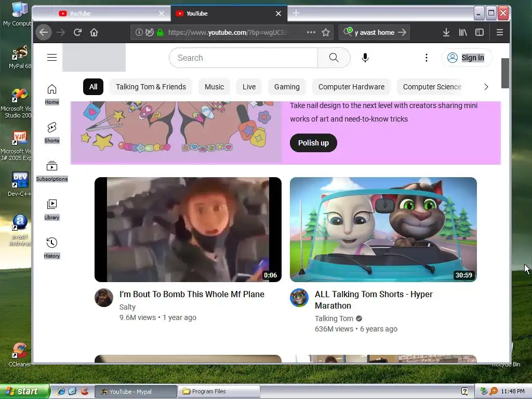
Task: Open the 30:59 Talking Tom thumbnail
Action: tap(383, 229)
